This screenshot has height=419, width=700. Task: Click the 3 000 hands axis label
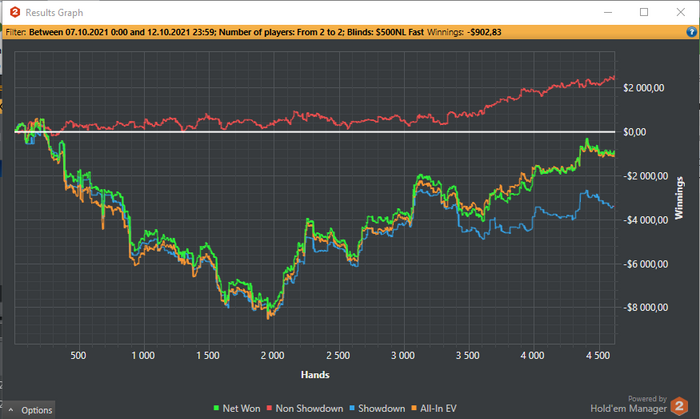pos(403,356)
